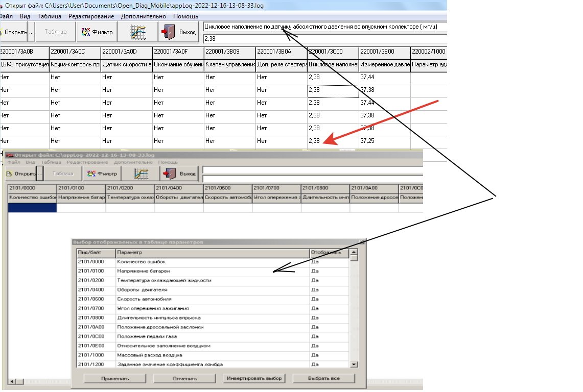Viewport: 583px width, 392px height.
Task: Select the Температура охлаждающей жидкости row
Action: (x=213, y=281)
